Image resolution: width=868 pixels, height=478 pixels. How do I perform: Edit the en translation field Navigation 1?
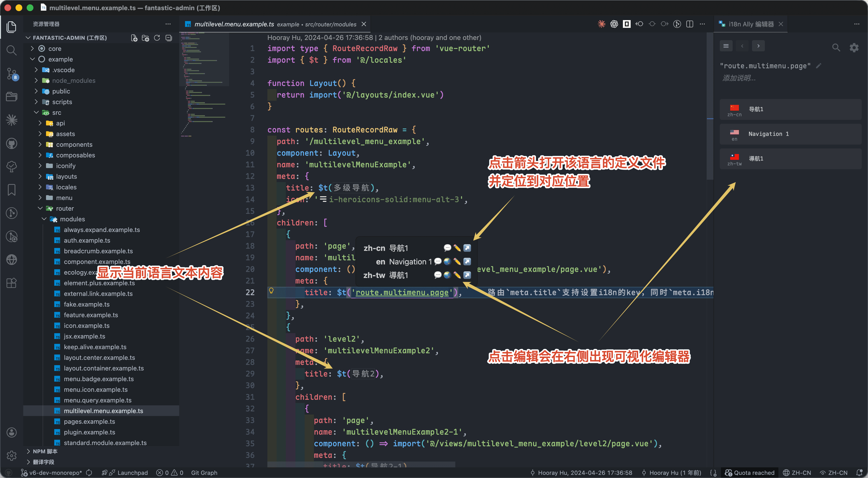coord(790,134)
